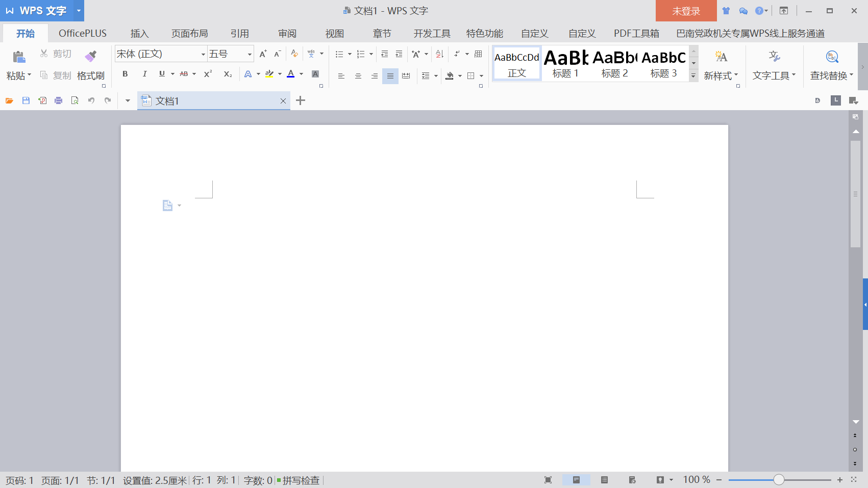Apply character shading with the gray A icon

tap(315, 74)
